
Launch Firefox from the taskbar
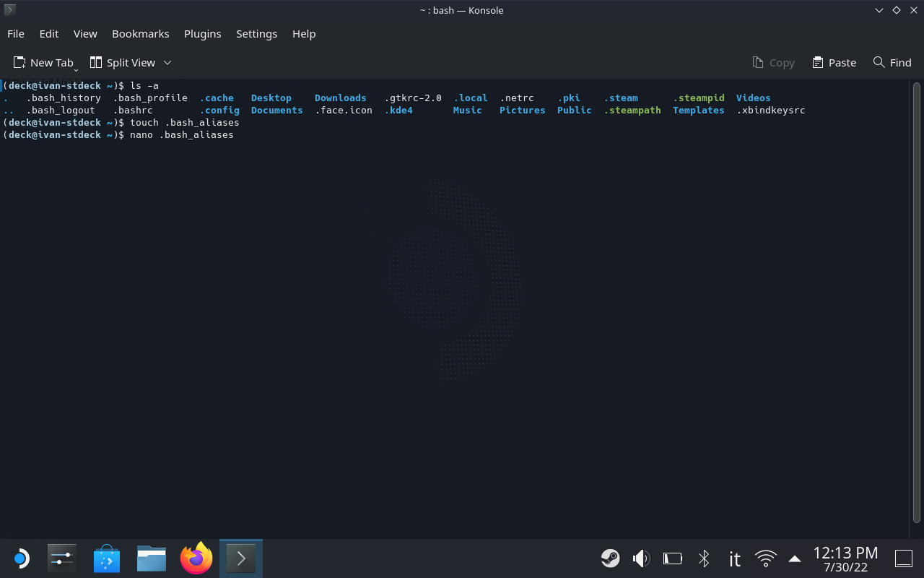coord(196,558)
